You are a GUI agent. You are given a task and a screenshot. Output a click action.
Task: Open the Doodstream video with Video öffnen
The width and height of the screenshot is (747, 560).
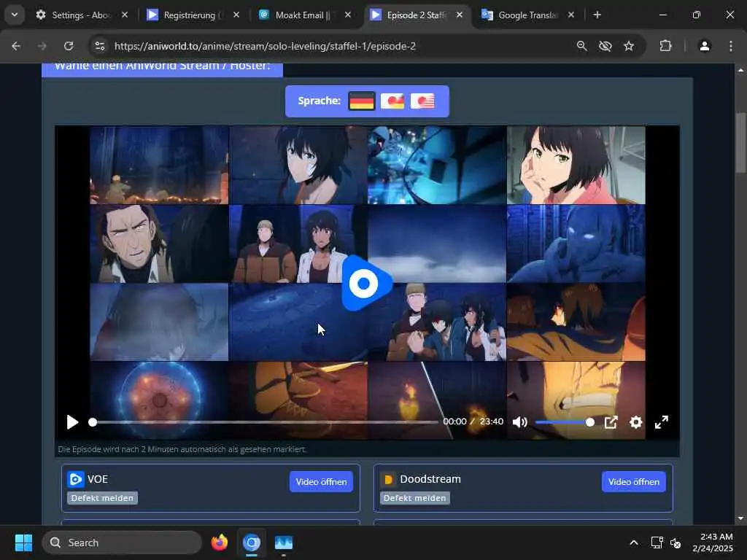click(634, 482)
